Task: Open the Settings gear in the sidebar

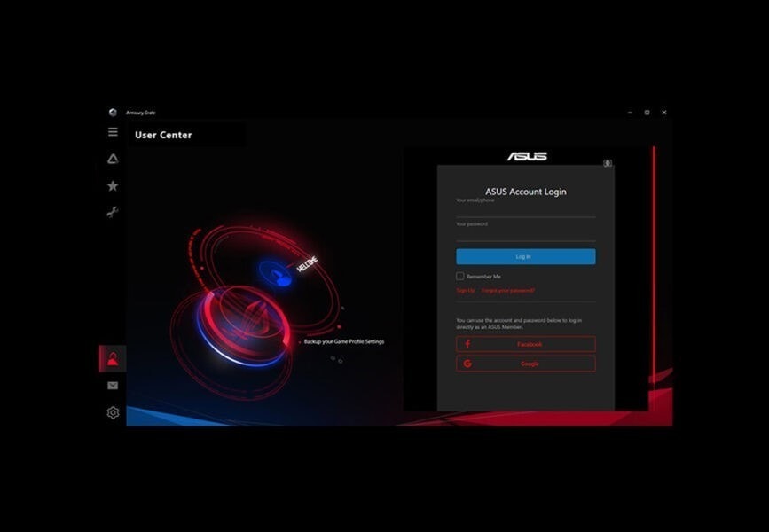Action: coord(113,412)
